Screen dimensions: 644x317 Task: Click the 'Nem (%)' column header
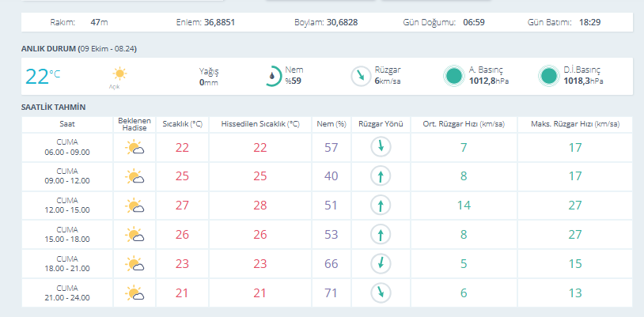click(331, 124)
